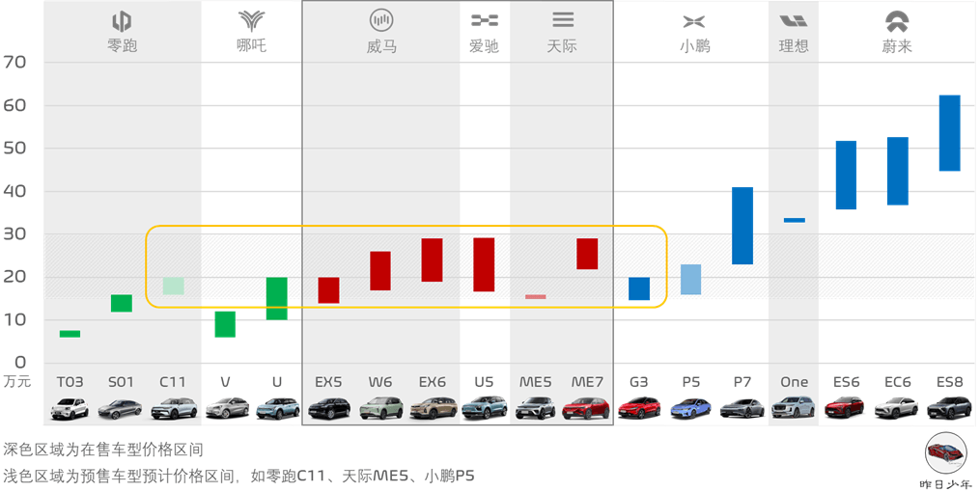This screenshot has height=492, width=980.
Task: Click the green T03 price bar
Action: point(70,334)
